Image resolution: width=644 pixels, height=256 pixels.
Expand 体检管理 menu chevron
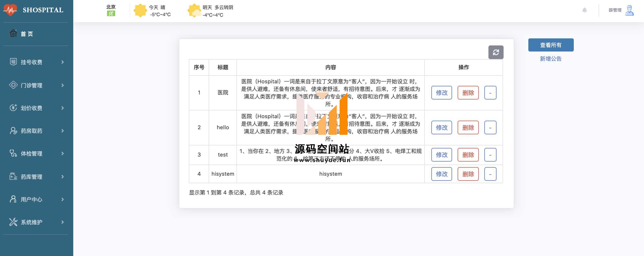[63, 153]
